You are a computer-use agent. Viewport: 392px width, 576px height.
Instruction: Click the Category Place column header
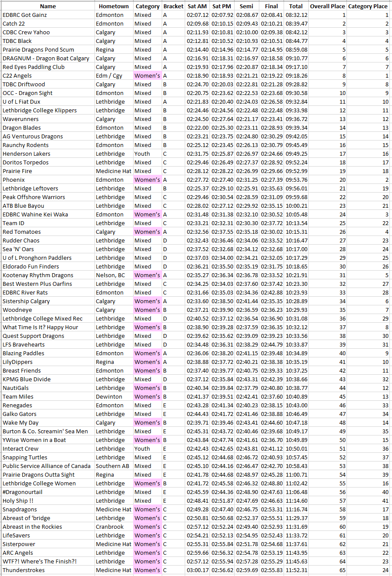tap(368, 6)
